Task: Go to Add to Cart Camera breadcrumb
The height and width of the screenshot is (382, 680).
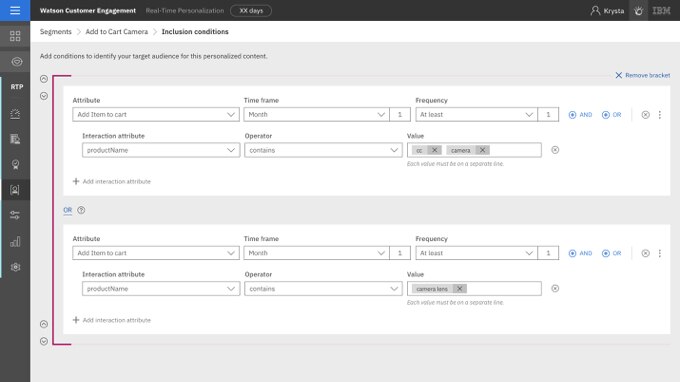Action: click(x=116, y=32)
